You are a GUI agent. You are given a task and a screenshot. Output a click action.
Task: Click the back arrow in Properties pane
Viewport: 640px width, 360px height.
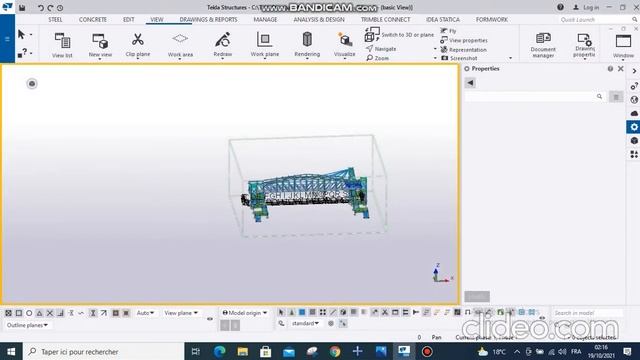tap(470, 83)
